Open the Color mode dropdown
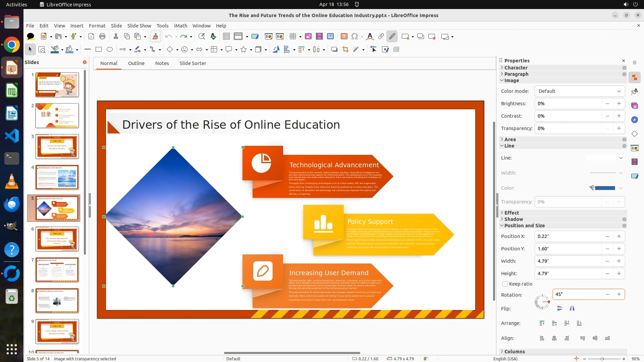 (579, 91)
